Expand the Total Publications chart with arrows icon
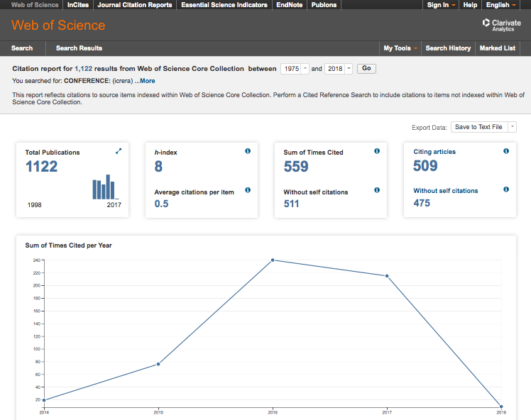Image resolution: width=531 pixels, height=420 pixels. tap(118, 151)
